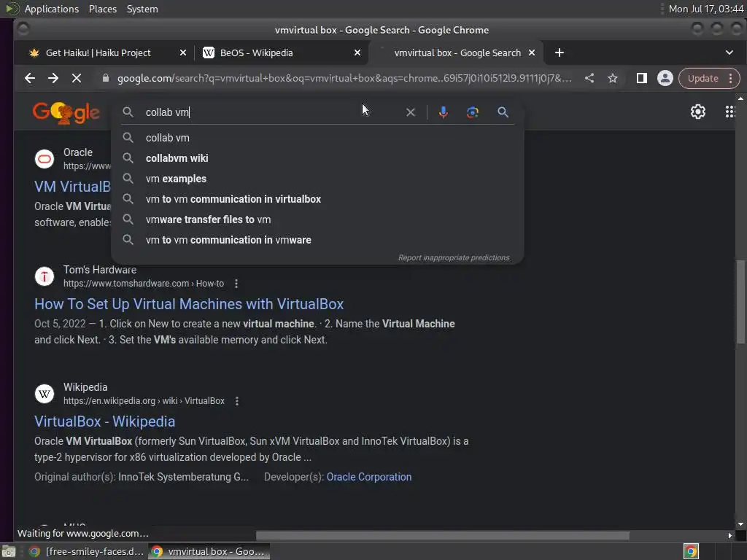Submit search with magnifier button
This screenshot has width=747, height=560.
(x=503, y=112)
